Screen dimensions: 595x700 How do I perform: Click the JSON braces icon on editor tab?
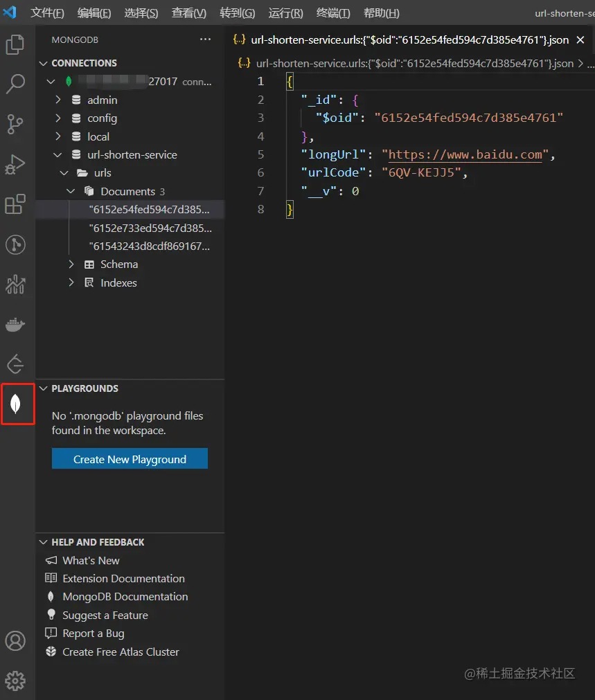pos(240,39)
